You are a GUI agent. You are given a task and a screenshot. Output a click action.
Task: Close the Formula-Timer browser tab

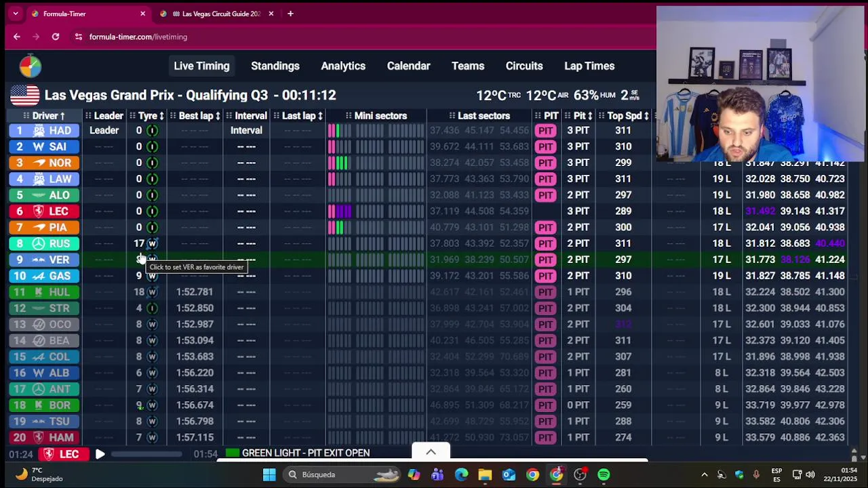pyautogui.click(x=142, y=14)
